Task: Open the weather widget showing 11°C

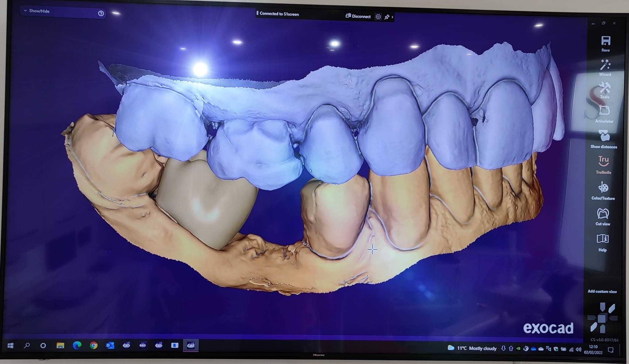Action: click(472, 348)
